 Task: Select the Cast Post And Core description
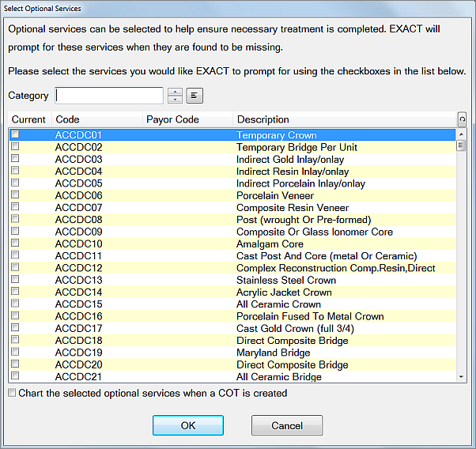click(327, 256)
